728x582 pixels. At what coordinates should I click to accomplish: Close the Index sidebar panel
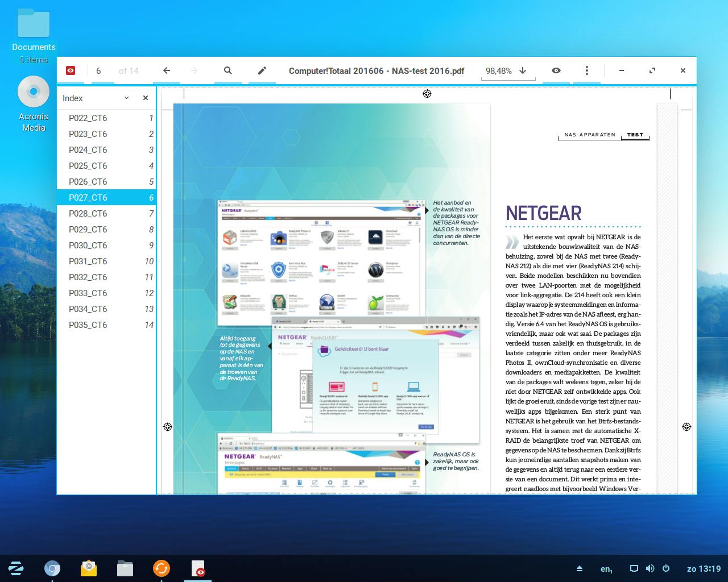146,98
